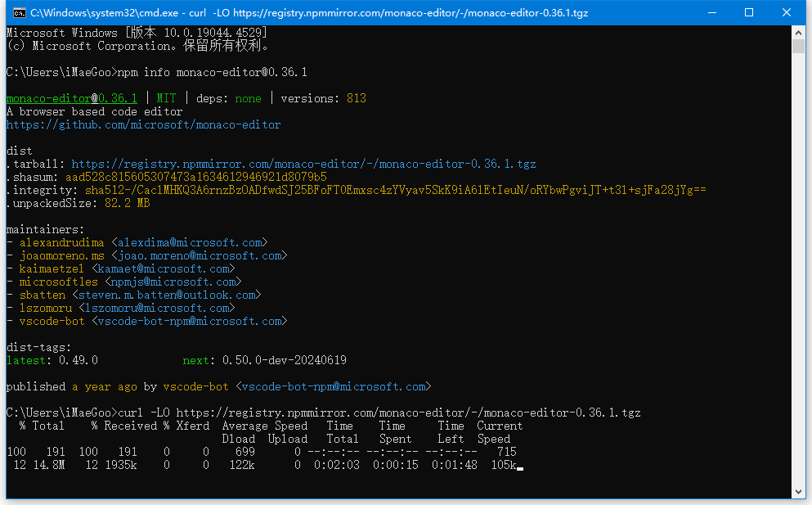812x505 pixels.
Task: Click the received amount 1935k
Action: [x=121, y=465]
